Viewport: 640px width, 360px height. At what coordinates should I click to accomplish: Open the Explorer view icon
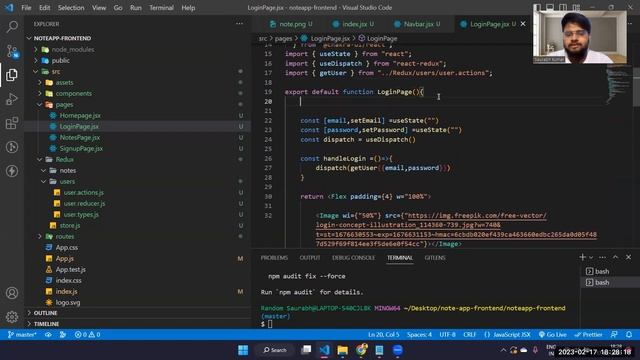coord(12,75)
